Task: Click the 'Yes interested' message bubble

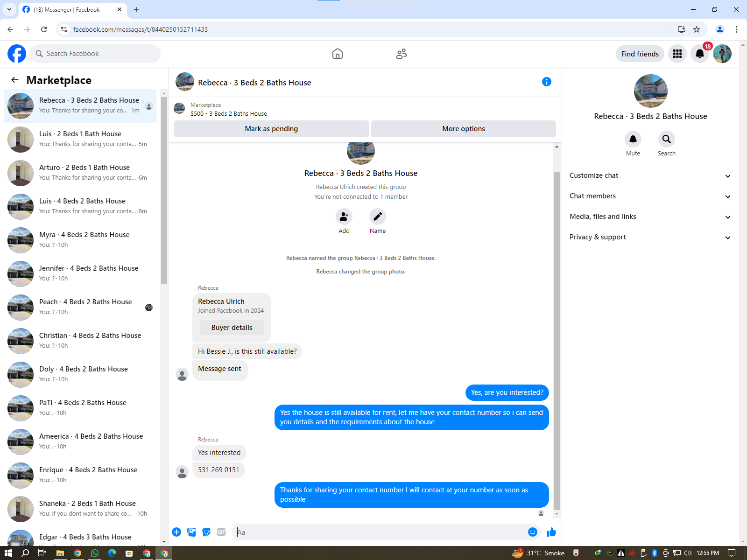Action: (219, 453)
